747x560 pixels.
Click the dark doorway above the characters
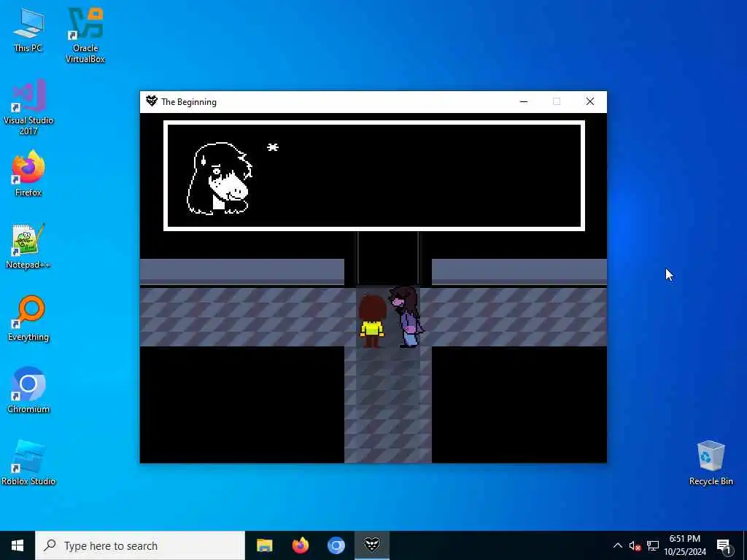tap(388, 259)
